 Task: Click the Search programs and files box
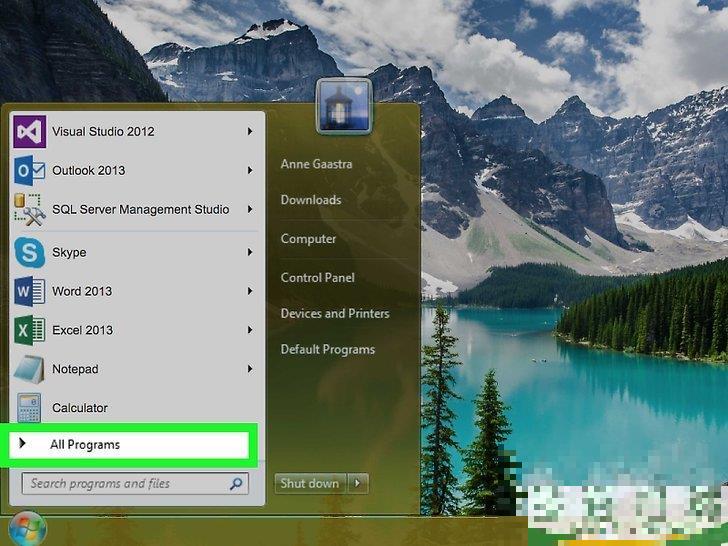click(x=125, y=484)
